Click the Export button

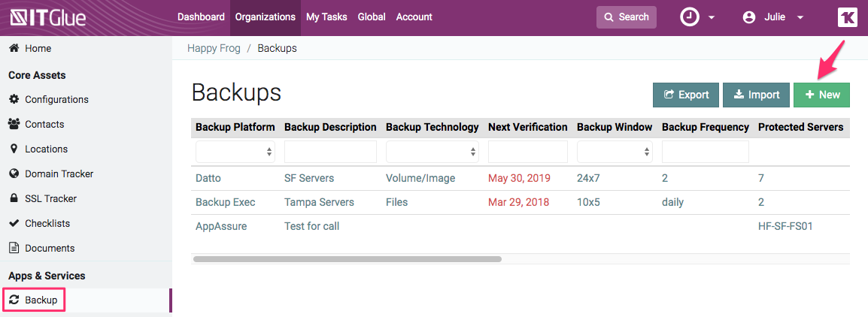tap(685, 95)
